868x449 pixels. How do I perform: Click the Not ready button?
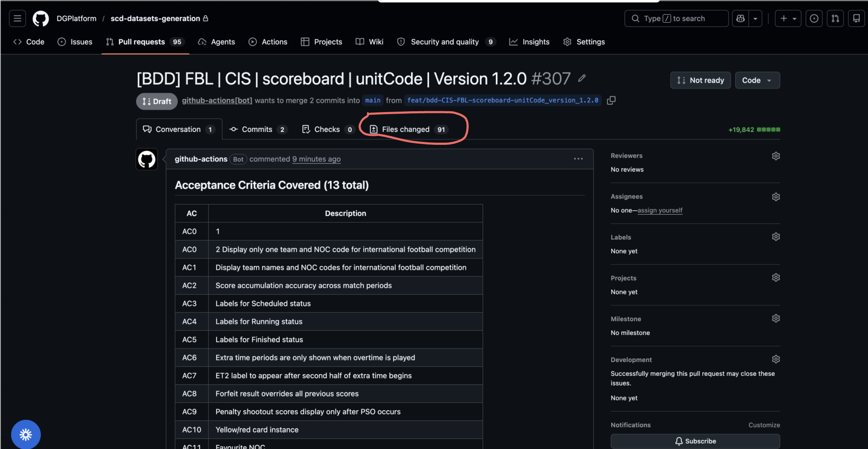point(700,80)
